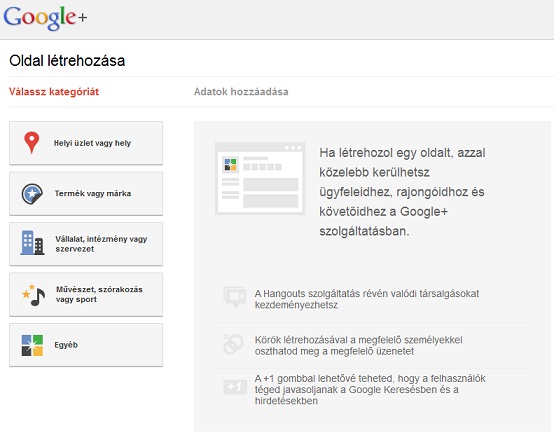Click the +1 badge icon
The width and height of the screenshot is (554, 433).
point(235,387)
